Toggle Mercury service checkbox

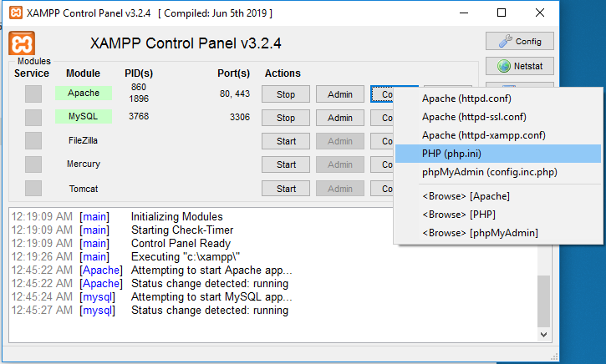point(33,164)
